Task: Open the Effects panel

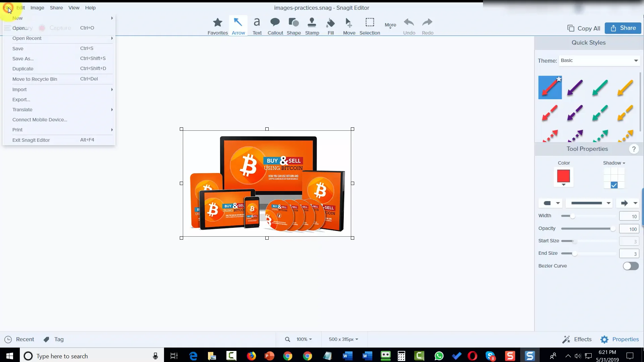Action: click(577, 339)
